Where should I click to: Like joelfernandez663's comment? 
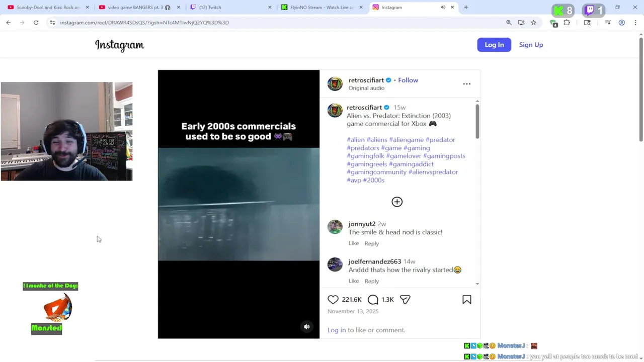click(x=354, y=281)
